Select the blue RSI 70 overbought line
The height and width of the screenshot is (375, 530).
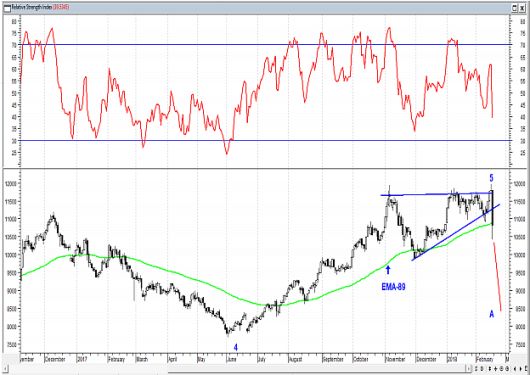click(266, 44)
